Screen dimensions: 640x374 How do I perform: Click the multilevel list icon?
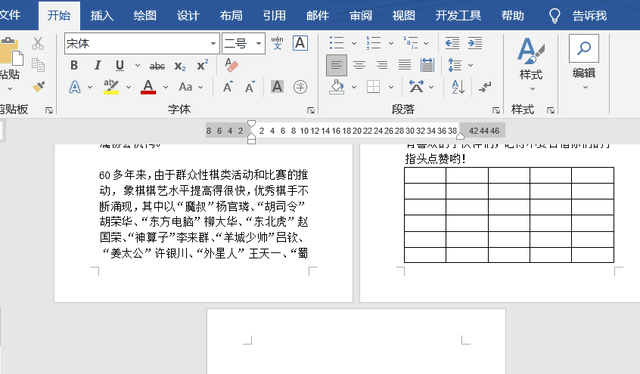point(411,43)
